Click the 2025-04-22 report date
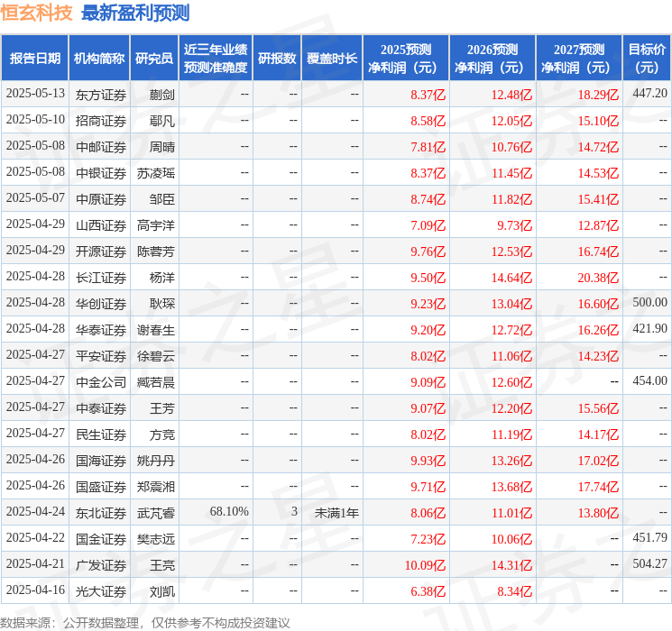Screen dimensions: 672x631 (x=35, y=537)
